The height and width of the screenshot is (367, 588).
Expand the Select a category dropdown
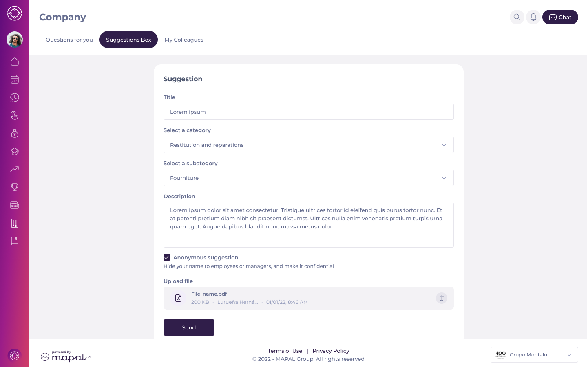point(309,145)
